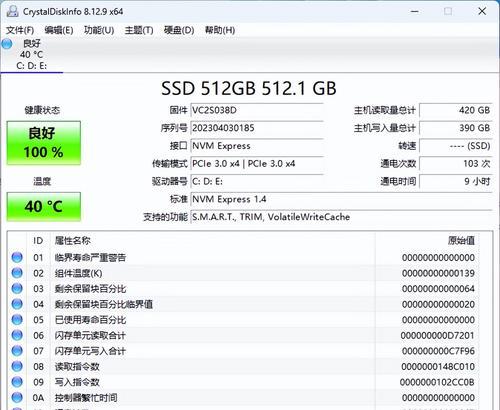Click the supported features field S.M.A.R.T., TRIM
The width and height of the screenshot is (500, 410).
pyautogui.click(x=341, y=217)
